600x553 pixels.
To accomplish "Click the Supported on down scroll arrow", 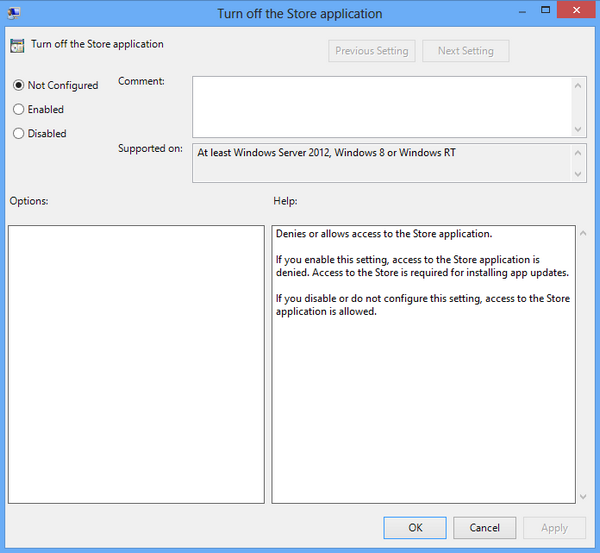I will [x=578, y=174].
